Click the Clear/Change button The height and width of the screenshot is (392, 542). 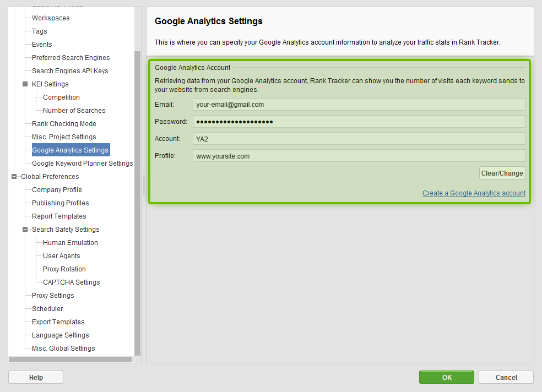pos(502,173)
